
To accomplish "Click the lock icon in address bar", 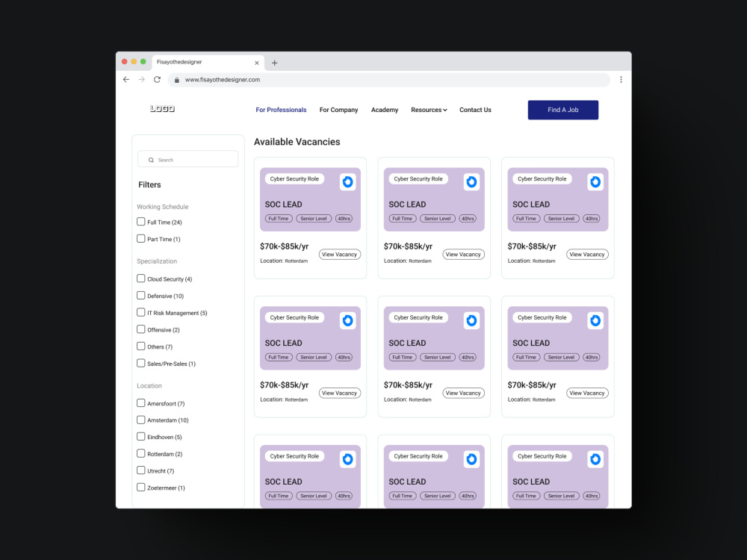I will click(177, 80).
